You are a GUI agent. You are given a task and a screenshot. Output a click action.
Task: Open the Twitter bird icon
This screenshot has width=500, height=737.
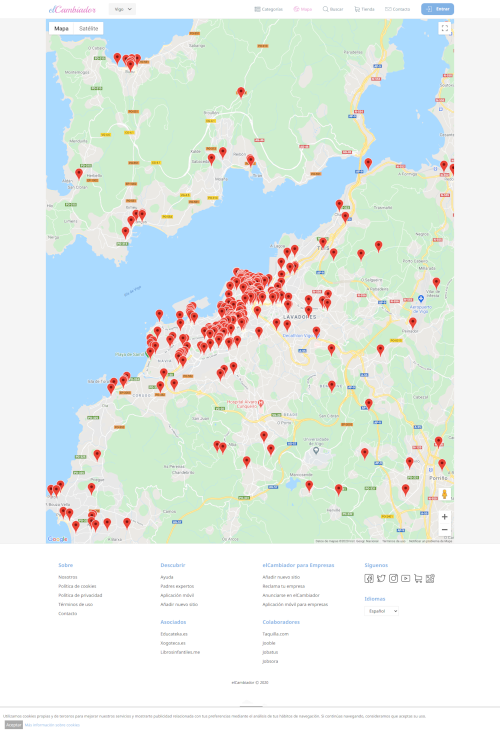pos(381,579)
